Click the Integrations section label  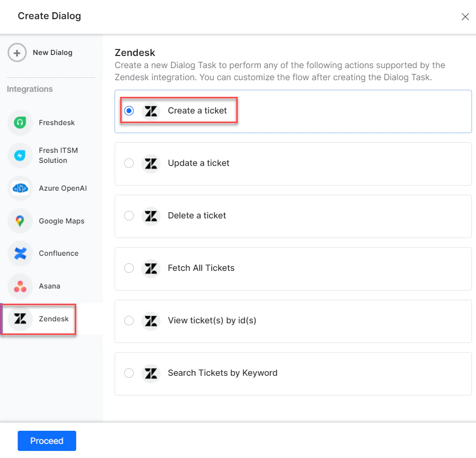(29, 89)
